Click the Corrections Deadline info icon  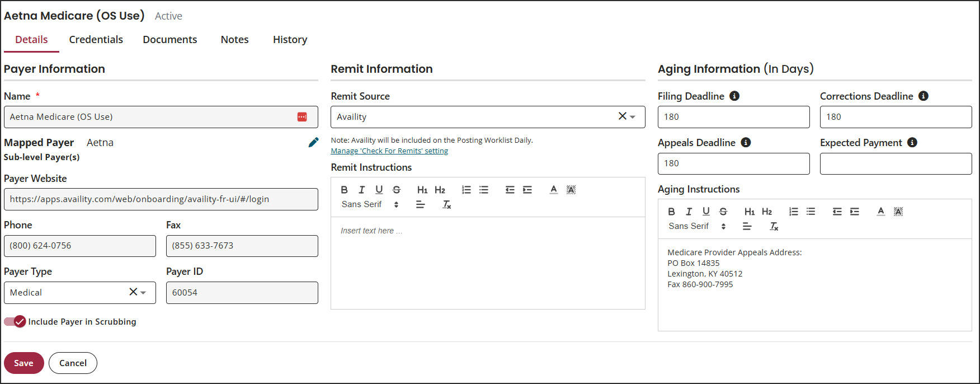tap(924, 96)
